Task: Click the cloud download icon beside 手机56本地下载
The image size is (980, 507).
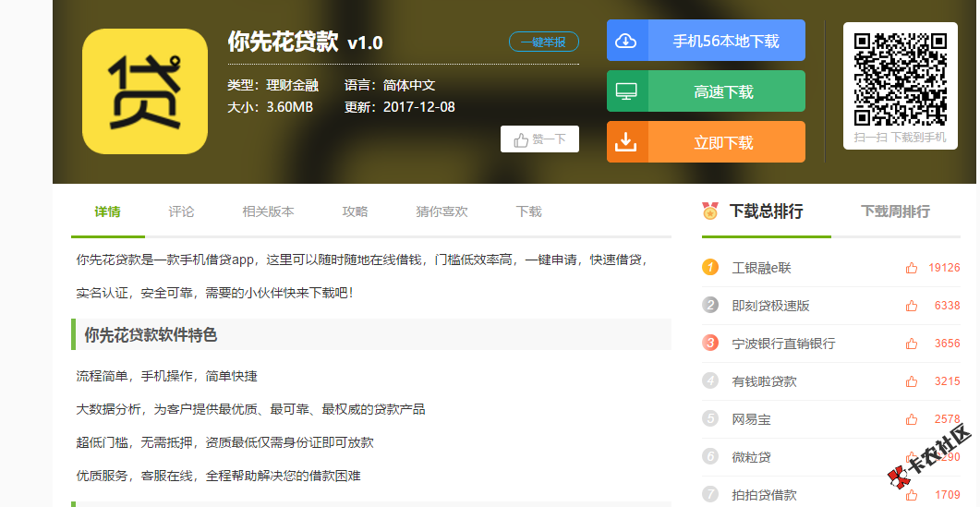Action: point(626,41)
